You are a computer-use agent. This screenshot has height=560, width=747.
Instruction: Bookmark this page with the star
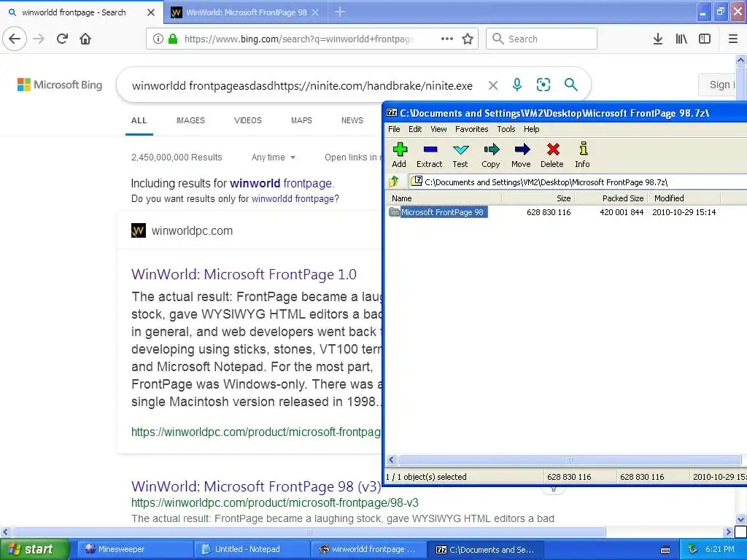468,39
